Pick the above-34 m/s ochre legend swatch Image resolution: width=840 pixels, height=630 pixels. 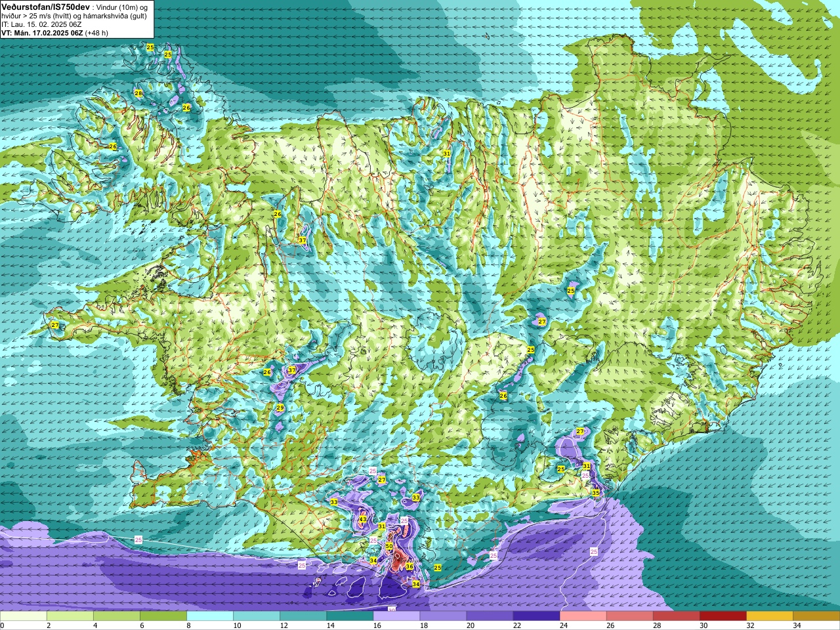pos(816,616)
